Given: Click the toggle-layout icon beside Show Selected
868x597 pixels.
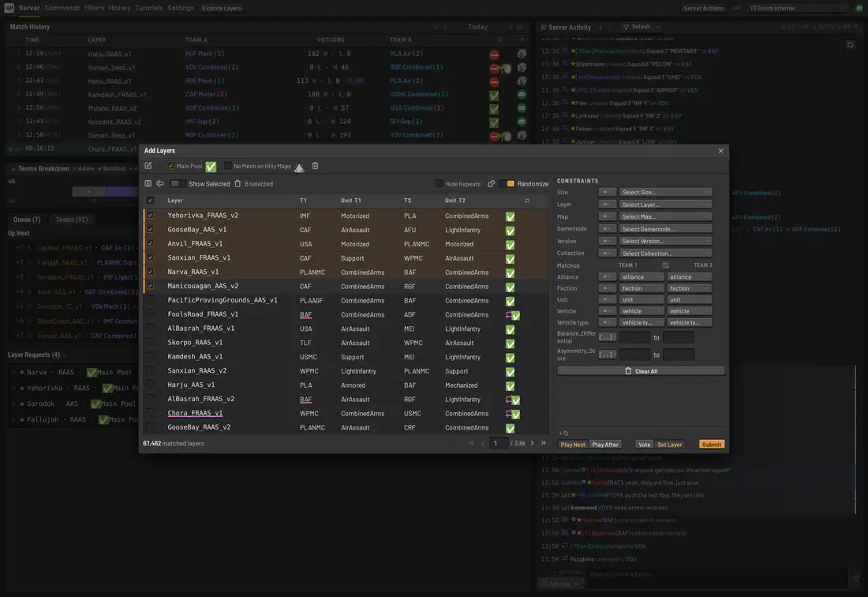Looking at the screenshot, I should pyautogui.click(x=160, y=183).
